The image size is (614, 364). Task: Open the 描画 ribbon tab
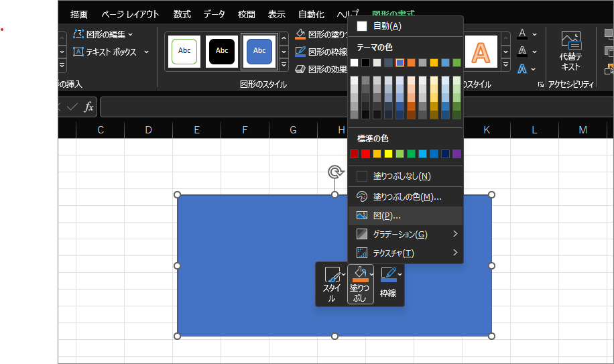click(78, 15)
